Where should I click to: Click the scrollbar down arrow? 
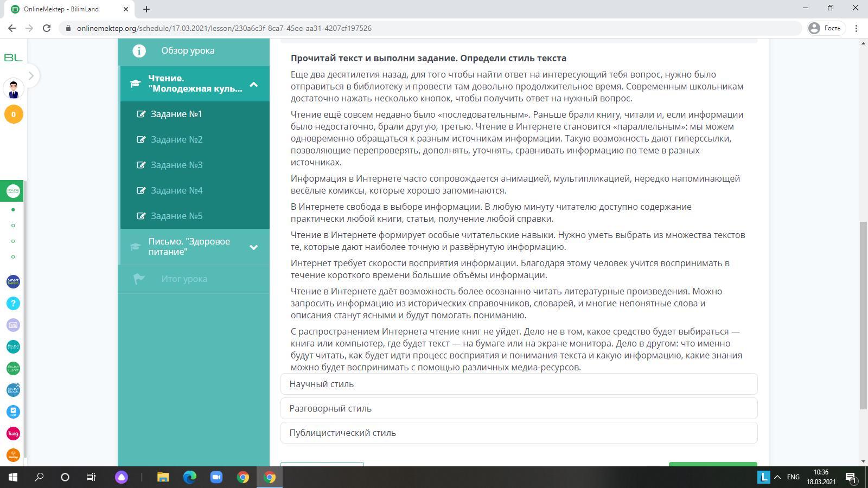(863, 461)
